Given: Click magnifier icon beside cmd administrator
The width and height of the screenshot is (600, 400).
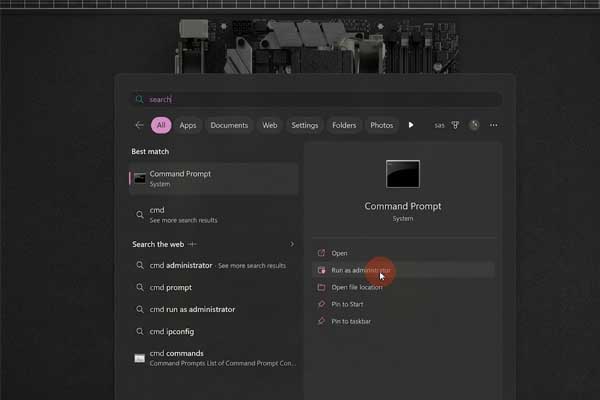Looking at the screenshot, I should point(140,265).
